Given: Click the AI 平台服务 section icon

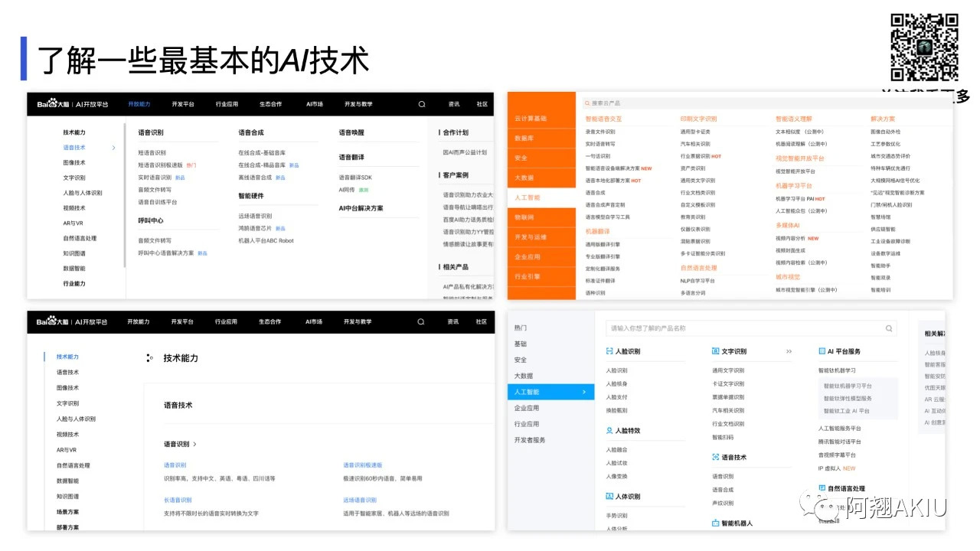Looking at the screenshot, I should [x=822, y=351].
